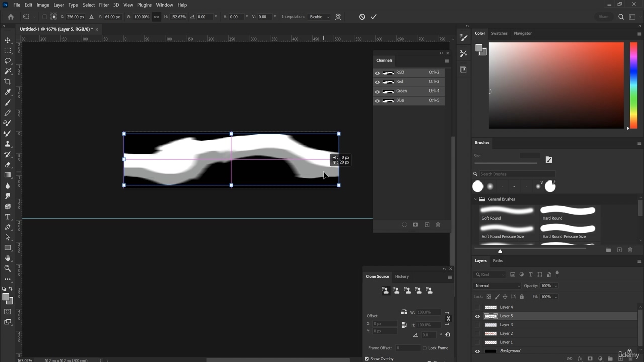Image resolution: width=644 pixels, height=362 pixels.
Task: Open the Filter menu
Action: coord(104,5)
